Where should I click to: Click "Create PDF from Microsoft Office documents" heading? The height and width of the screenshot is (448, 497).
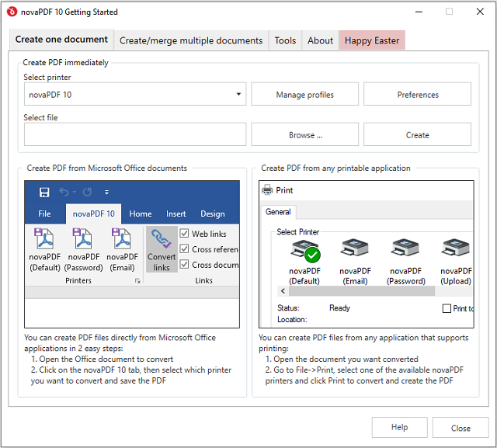(107, 168)
